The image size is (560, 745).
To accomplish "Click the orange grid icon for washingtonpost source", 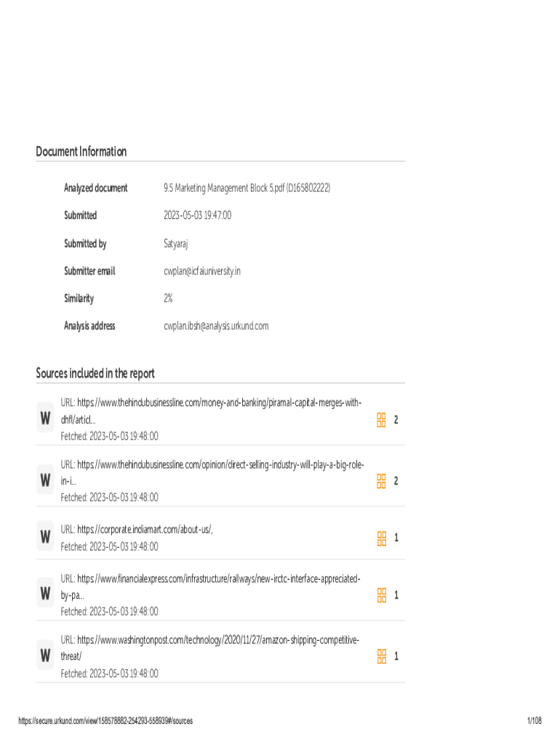I will 381,656.
